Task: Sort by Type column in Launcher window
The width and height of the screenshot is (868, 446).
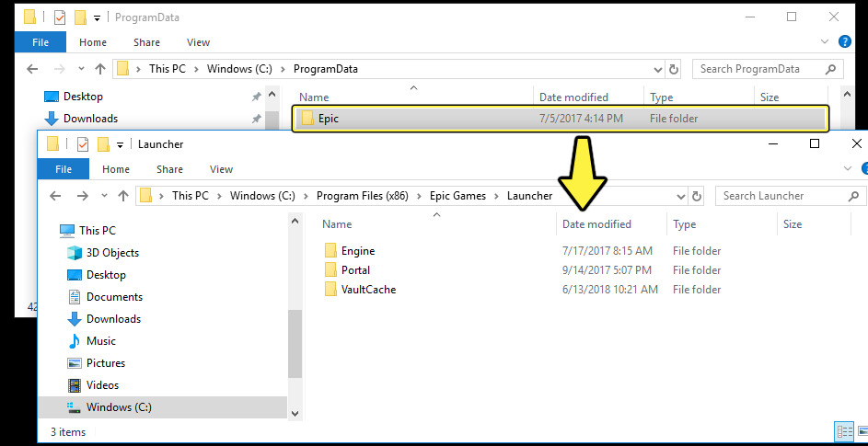Action: point(684,224)
